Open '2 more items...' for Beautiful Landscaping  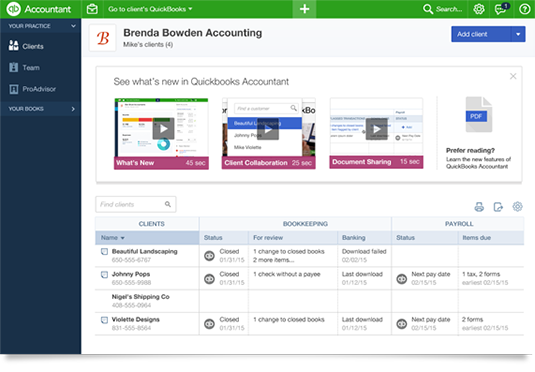point(273,260)
